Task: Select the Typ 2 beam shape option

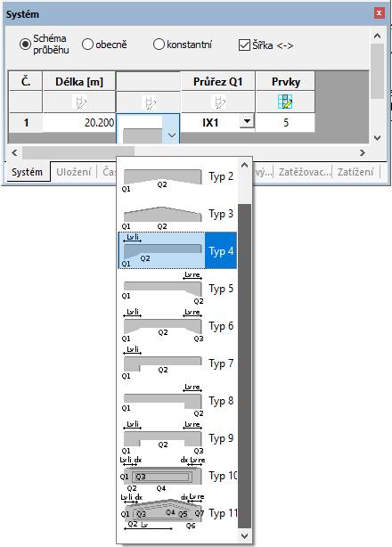Action: [178, 176]
